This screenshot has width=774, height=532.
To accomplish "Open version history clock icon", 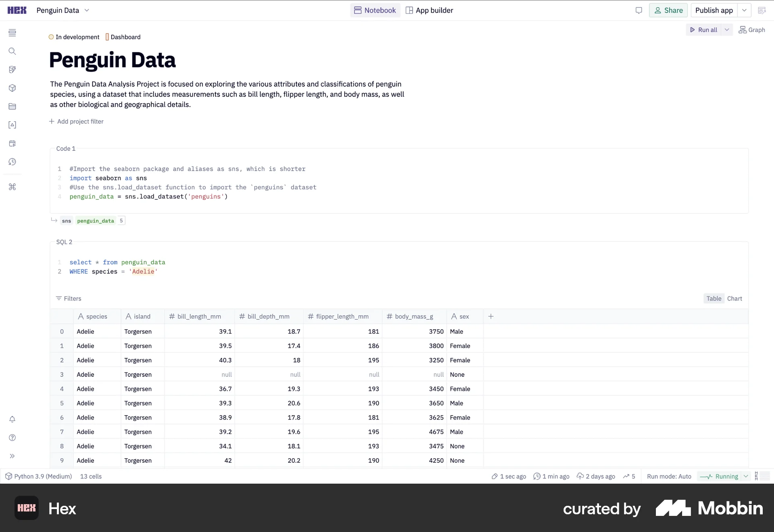I will click(x=12, y=162).
